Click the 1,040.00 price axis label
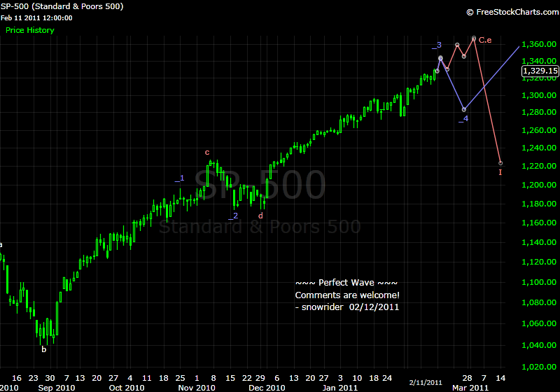The height and width of the screenshot is (392, 560). point(539,345)
